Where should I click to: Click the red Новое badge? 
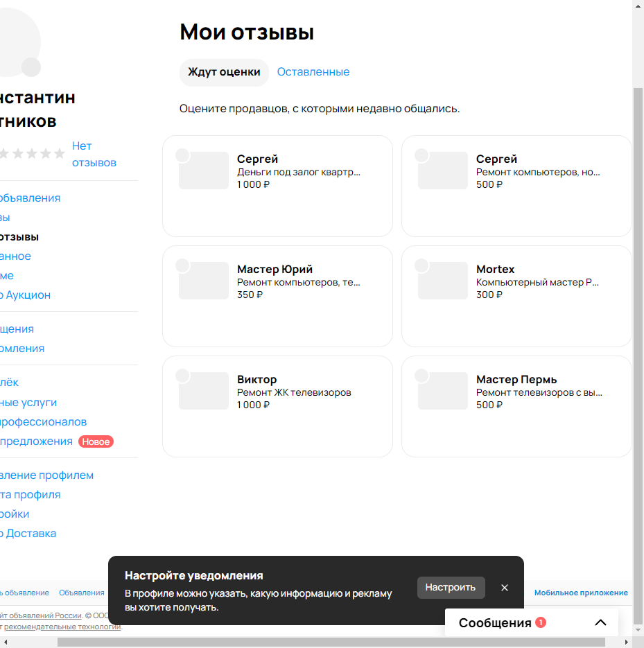point(96,441)
